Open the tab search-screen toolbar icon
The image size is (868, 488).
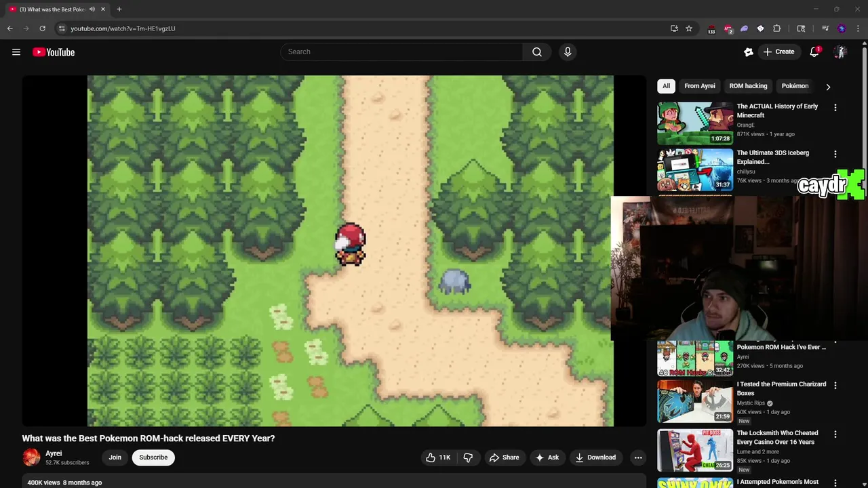coord(801,28)
